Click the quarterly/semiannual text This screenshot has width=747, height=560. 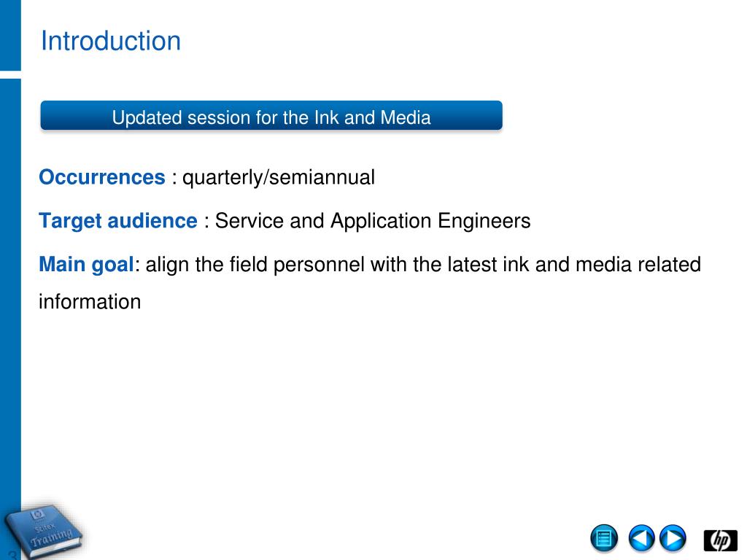tap(279, 178)
